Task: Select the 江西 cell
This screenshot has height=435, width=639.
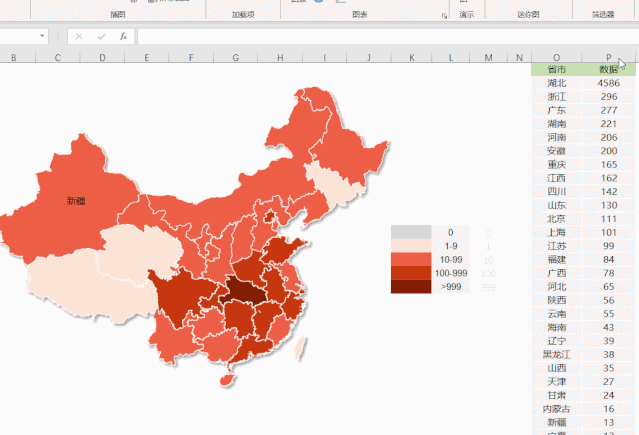Action: point(557,178)
